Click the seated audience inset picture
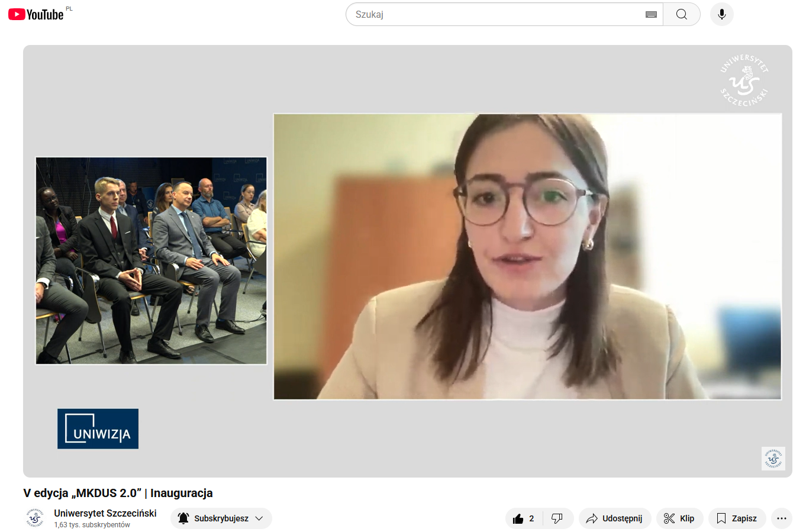 click(151, 260)
